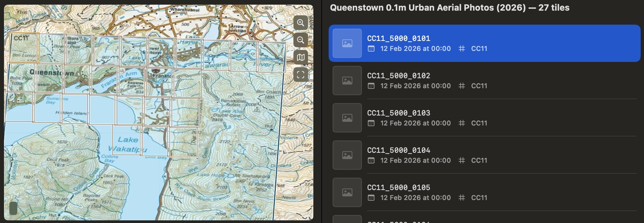This screenshot has width=644, height=223.
Task: Zoom in on the map
Action: coord(300,23)
